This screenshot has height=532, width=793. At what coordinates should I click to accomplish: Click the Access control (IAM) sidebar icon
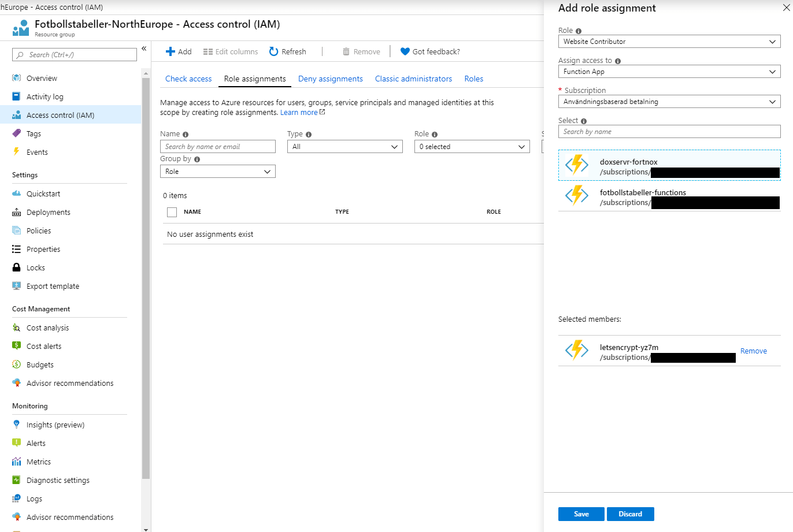coord(17,115)
